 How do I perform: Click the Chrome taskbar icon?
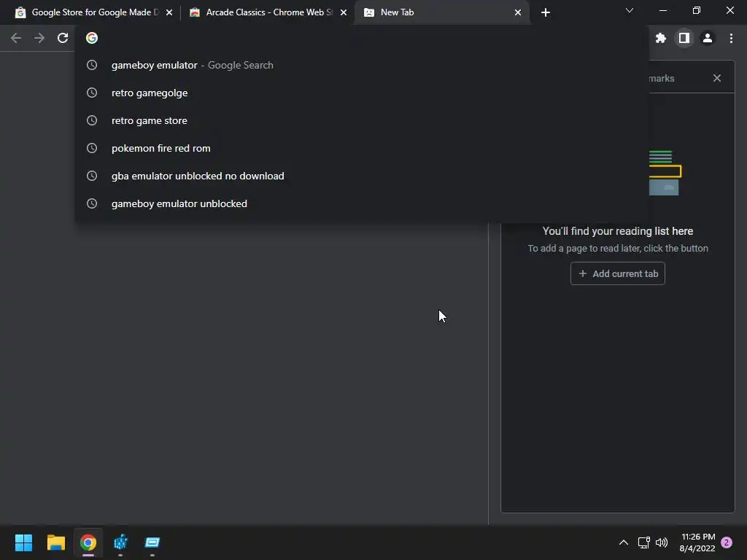tap(88, 542)
